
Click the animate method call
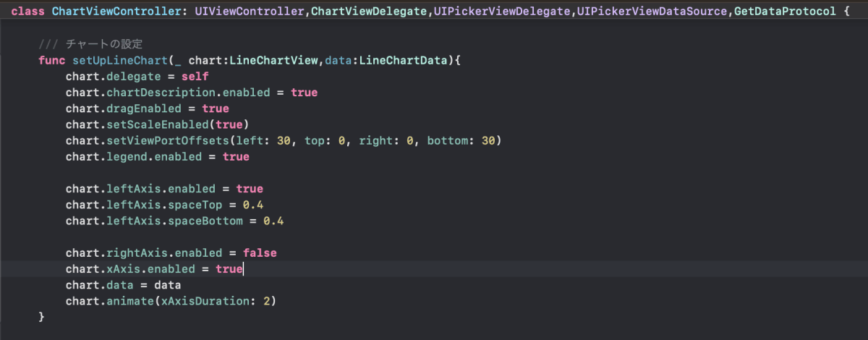(129, 301)
